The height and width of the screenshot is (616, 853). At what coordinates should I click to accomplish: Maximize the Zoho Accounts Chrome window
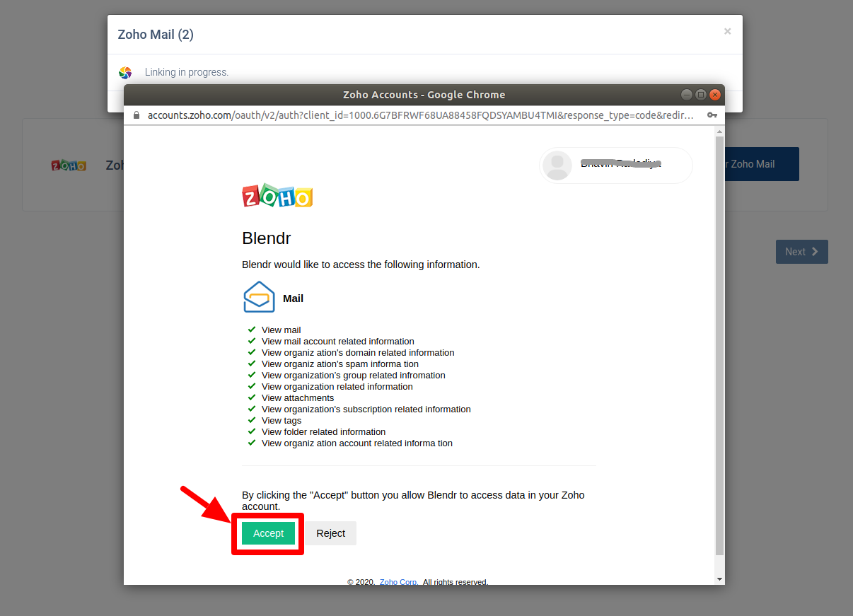coord(701,95)
